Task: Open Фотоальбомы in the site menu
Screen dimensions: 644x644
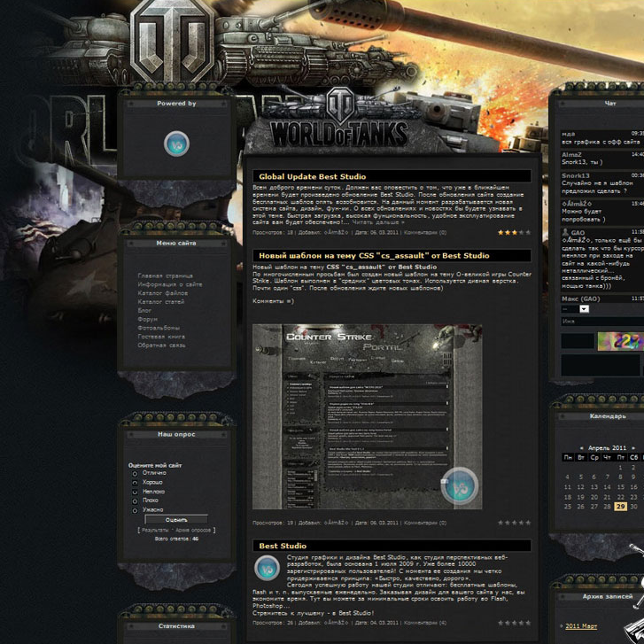Action: (159, 328)
